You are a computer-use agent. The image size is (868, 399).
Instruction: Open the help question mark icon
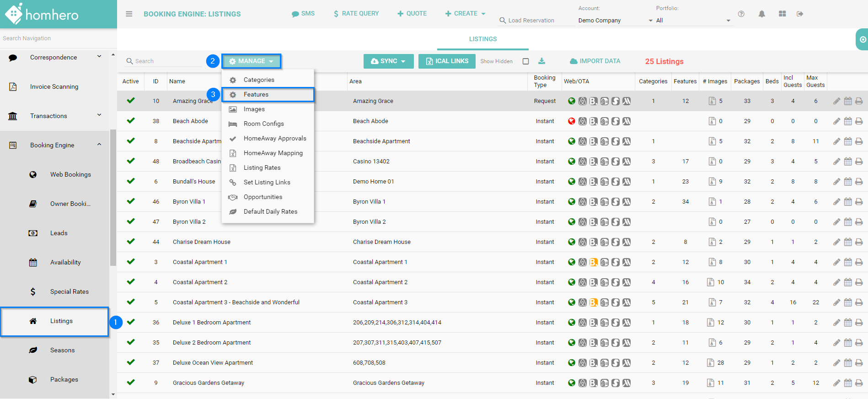(x=741, y=14)
